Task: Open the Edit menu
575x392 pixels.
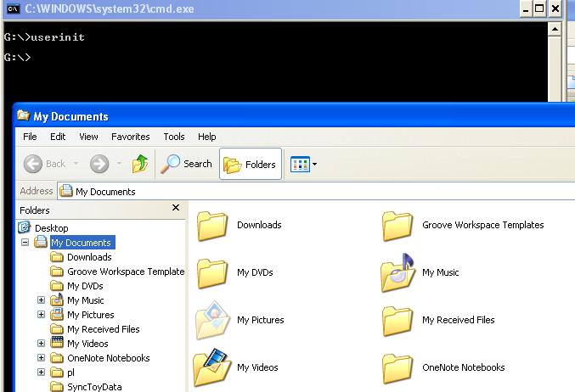Action: point(58,137)
